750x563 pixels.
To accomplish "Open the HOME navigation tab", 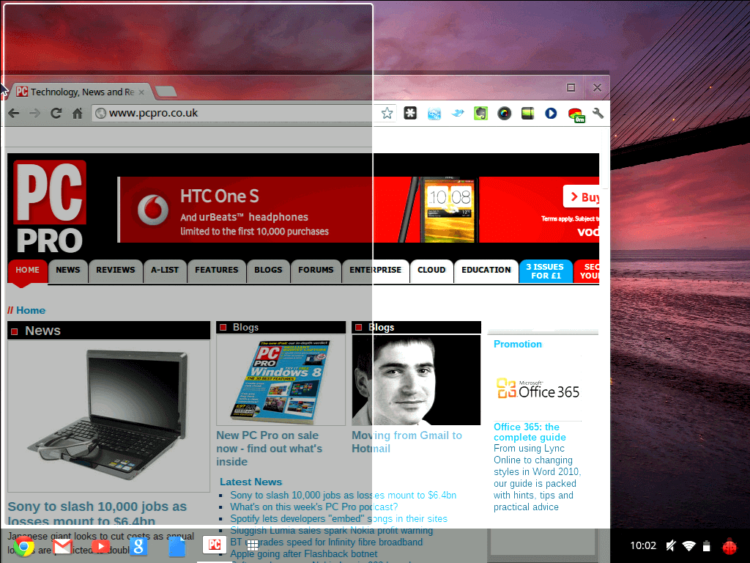I will tap(27, 270).
